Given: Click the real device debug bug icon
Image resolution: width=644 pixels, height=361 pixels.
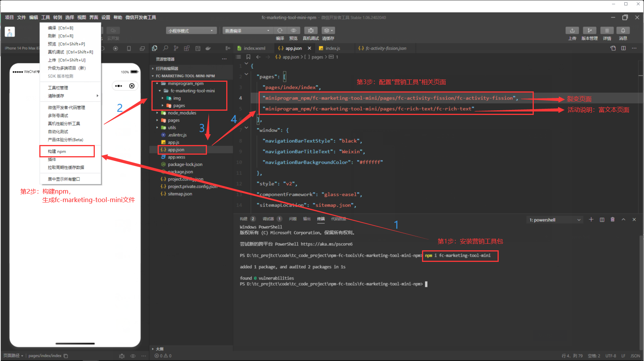Looking at the screenshot, I should pyautogui.click(x=311, y=31).
